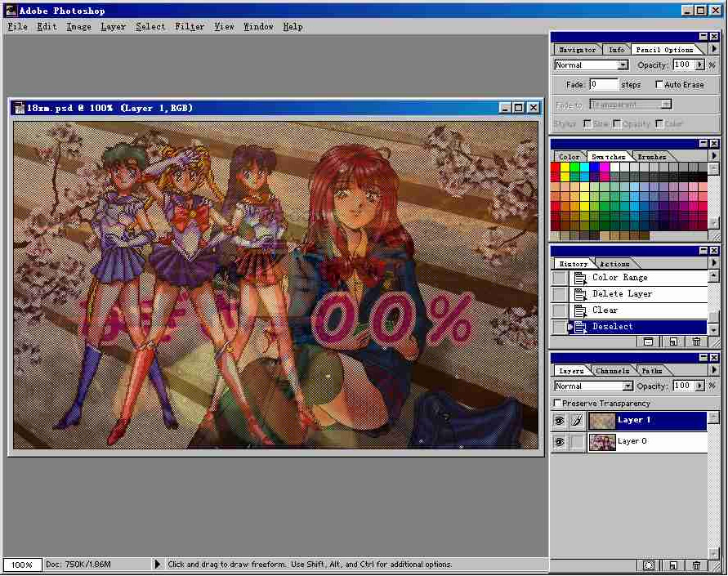Image resolution: width=728 pixels, height=576 pixels.
Task: Open Pencil Options blending mode dropdown
Action: pos(623,65)
